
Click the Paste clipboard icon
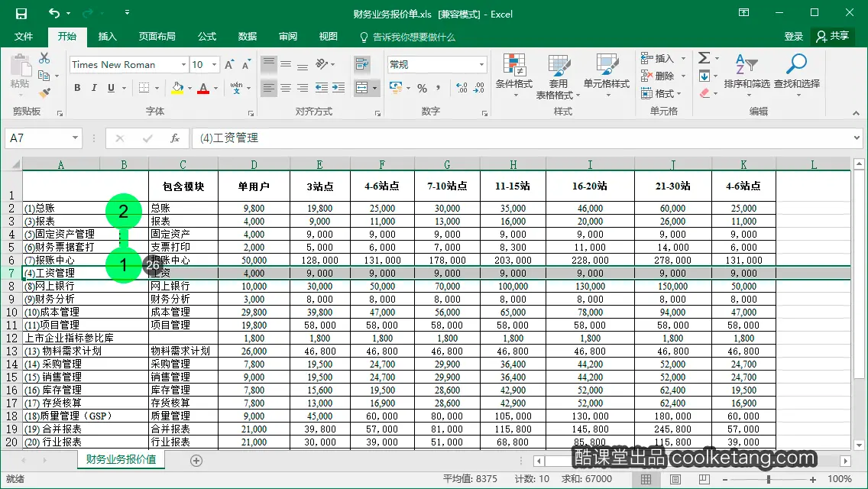coord(21,66)
